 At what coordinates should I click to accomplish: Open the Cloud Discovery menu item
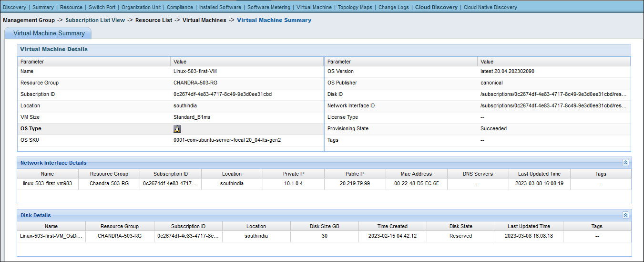point(436,7)
